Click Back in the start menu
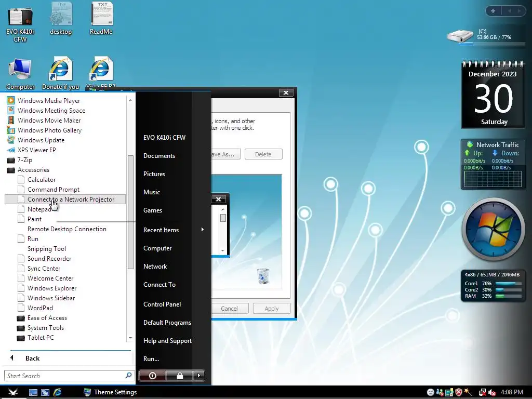This screenshot has width=532, height=399. 32,358
